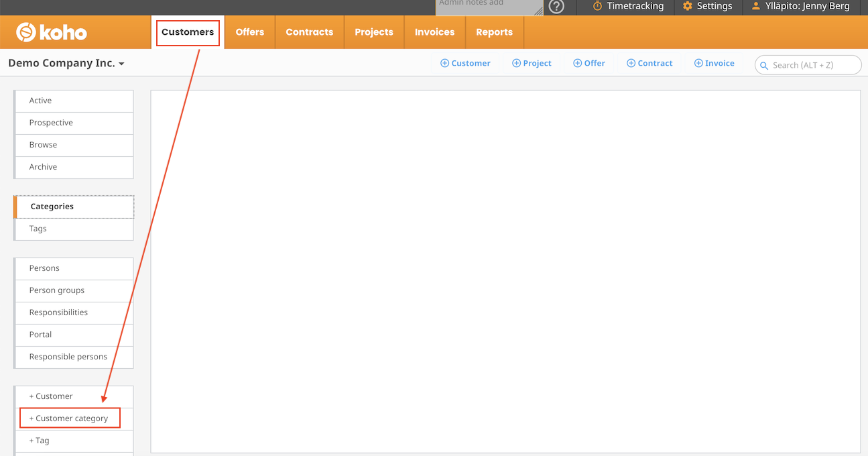Click the Koho logo
The width and height of the screenshot is (868, 456).
[x=52, y=32]
